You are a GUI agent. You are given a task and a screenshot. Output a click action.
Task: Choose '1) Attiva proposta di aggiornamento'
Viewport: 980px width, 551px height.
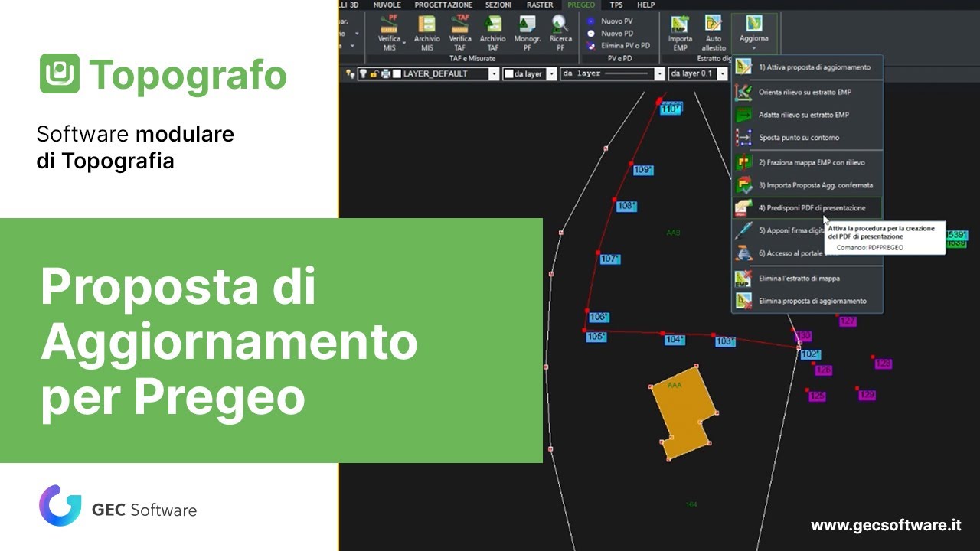tap(807, 67)
